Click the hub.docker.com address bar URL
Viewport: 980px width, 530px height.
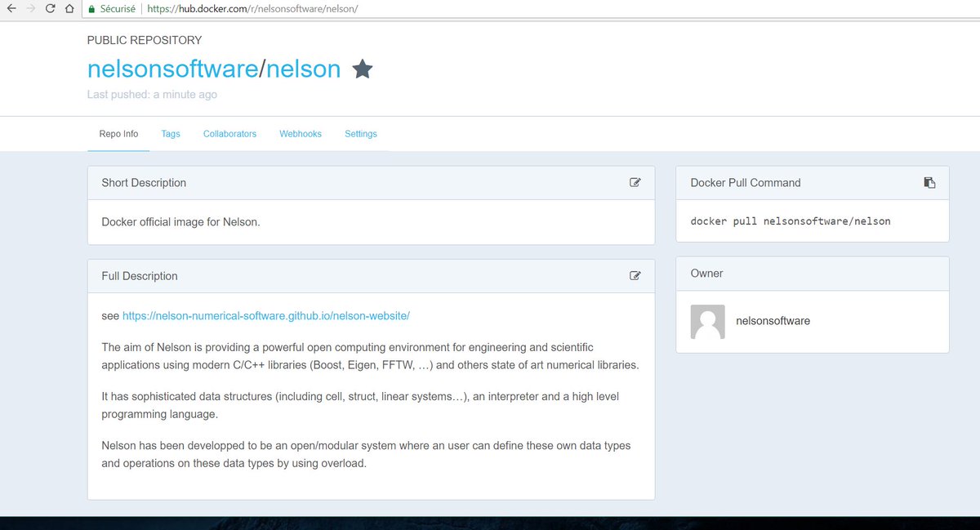[252, 9]
